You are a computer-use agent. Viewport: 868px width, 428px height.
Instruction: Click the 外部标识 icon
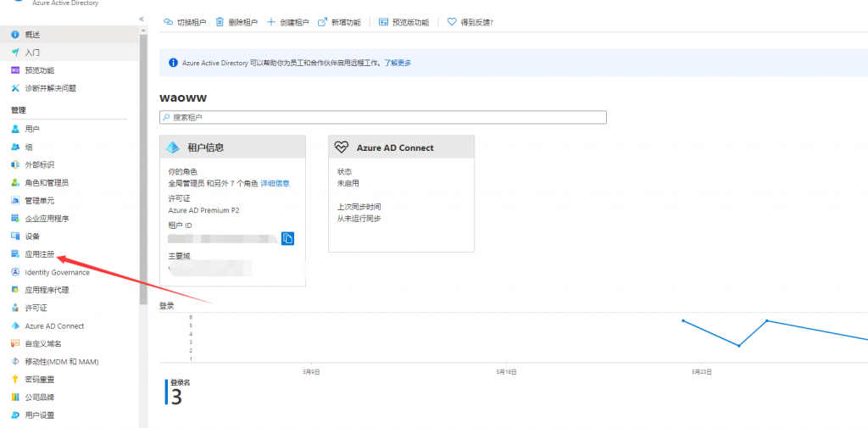(x=15, y=165)
